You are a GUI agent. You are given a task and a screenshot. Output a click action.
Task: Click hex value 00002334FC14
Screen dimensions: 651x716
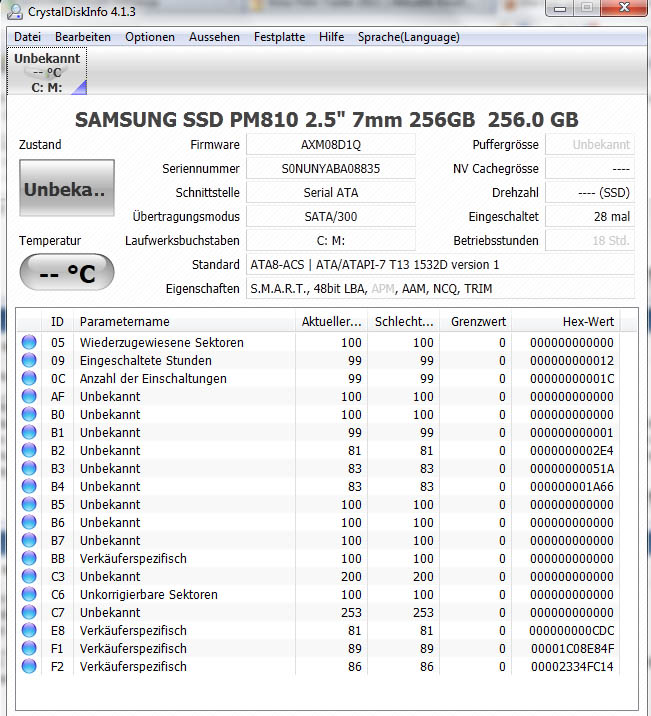tap(572, 667)
